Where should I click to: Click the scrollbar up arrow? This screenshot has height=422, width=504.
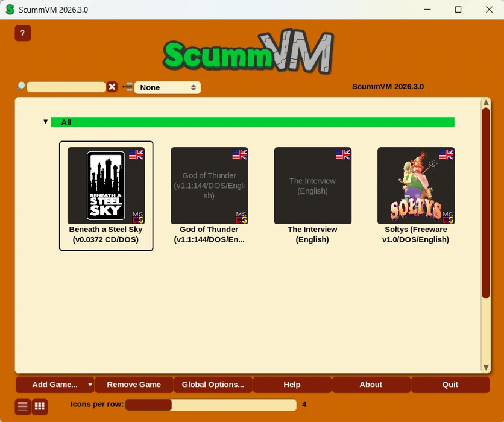pos(486,102)
